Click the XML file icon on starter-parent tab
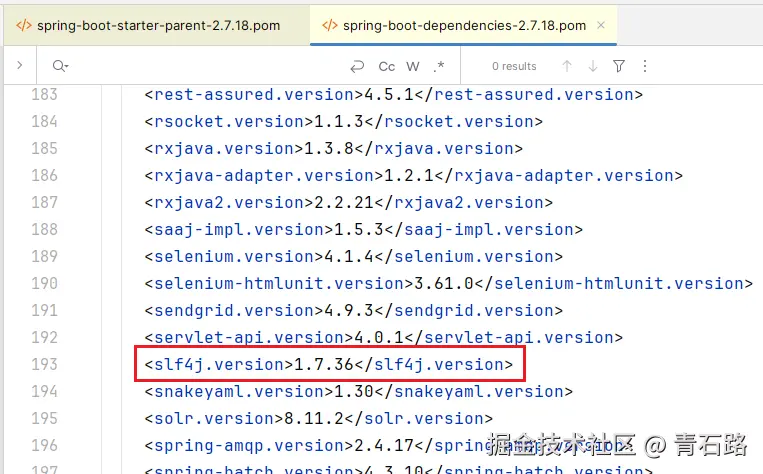 coord(24,25)
